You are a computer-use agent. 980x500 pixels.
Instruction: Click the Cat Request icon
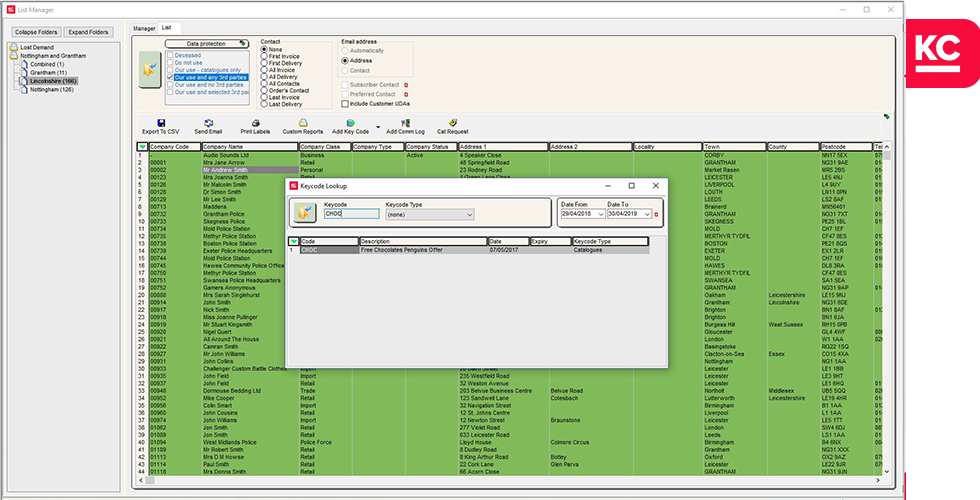tap(452, 123)
